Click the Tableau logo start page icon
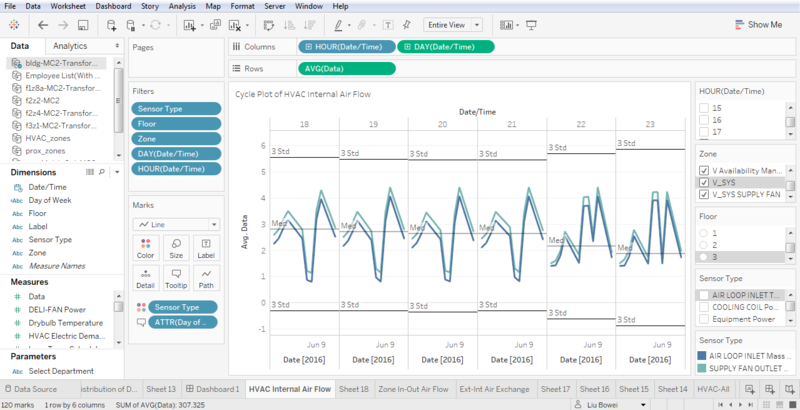The width and height of the screenshot is (800, 410). coord(14,25)
